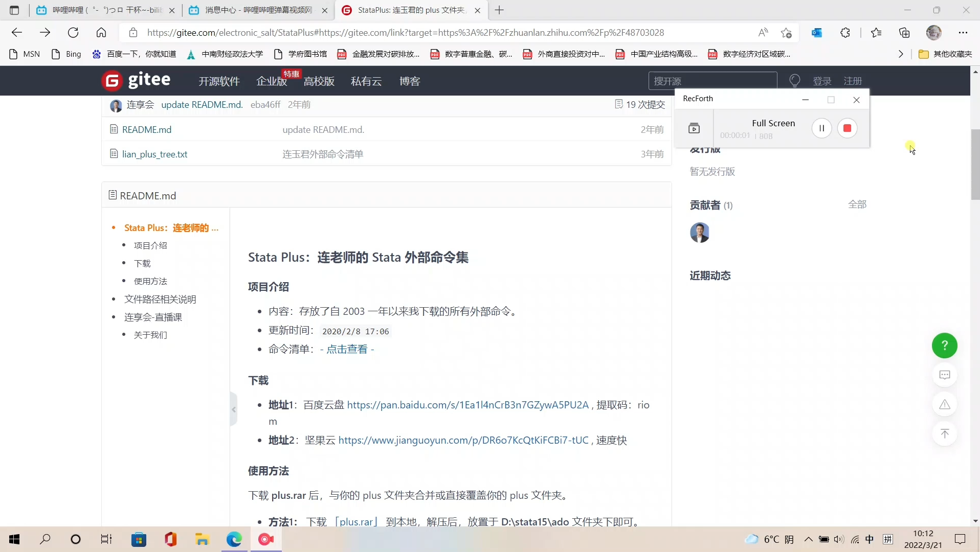Viewport: 980px width, 552px height.
Task: Jump to 关于我们 in outline
Action: (x=150, y=335)
